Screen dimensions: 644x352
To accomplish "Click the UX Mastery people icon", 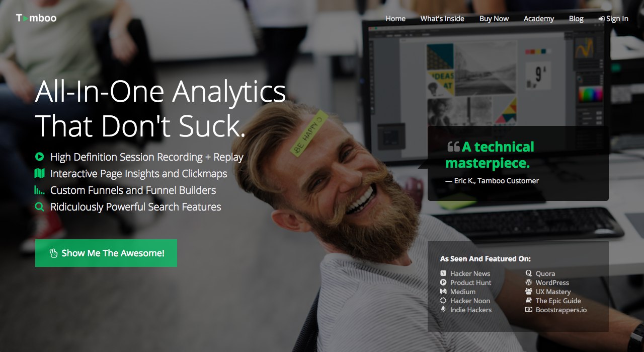I will [529, 292].
